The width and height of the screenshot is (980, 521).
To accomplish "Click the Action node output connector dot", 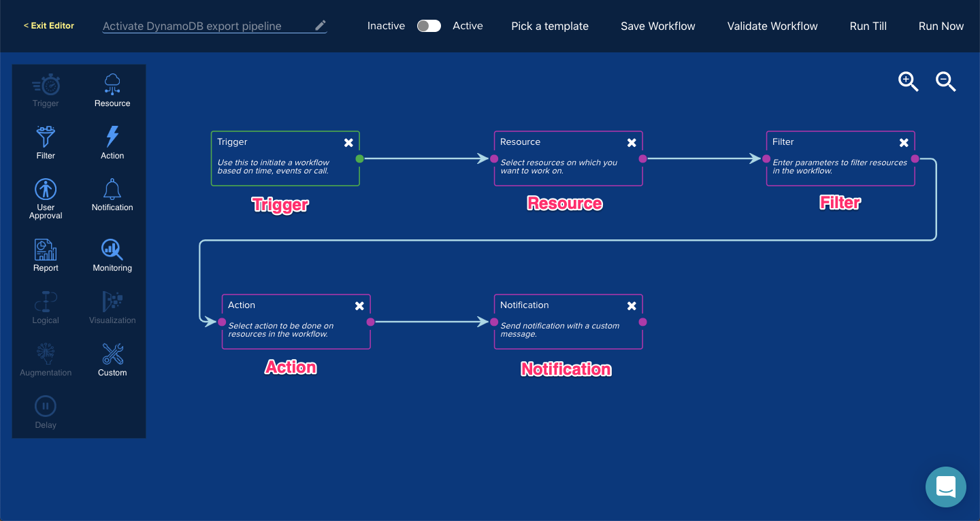I will [370, 322].
